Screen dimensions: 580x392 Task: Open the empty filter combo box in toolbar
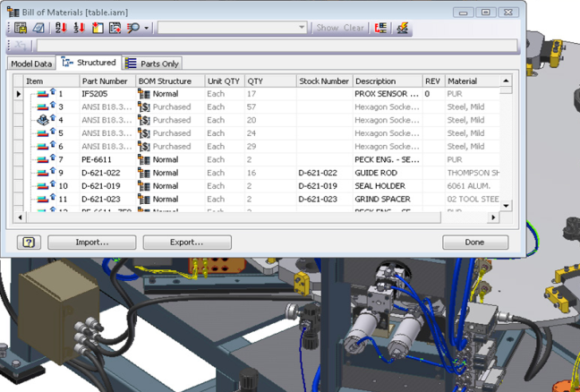click(x=233, y=28)
